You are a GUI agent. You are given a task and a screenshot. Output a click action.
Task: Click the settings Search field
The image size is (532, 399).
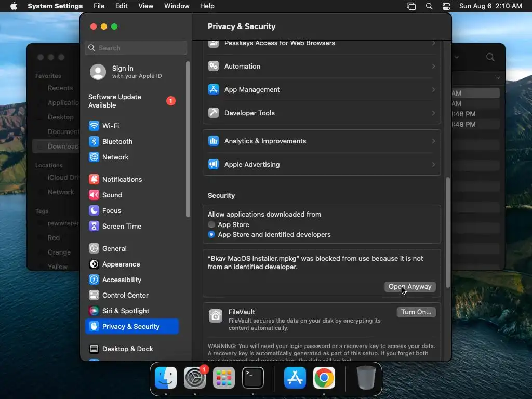(136, 48)
